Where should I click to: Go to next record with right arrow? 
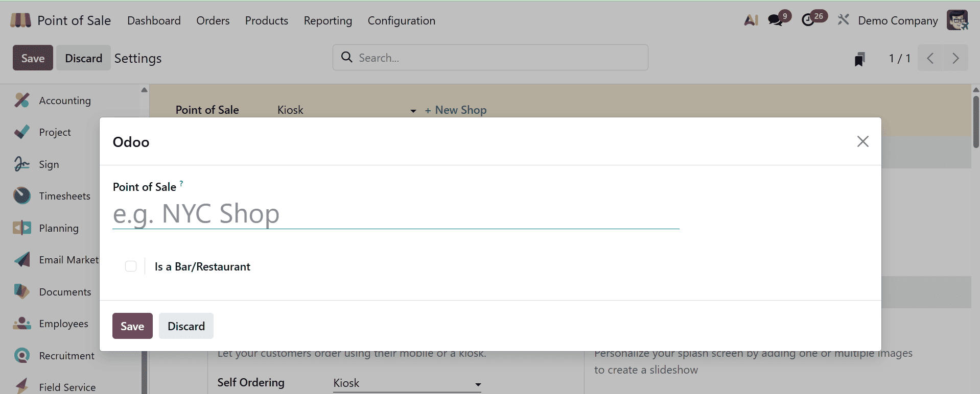[x=955, y=58]
